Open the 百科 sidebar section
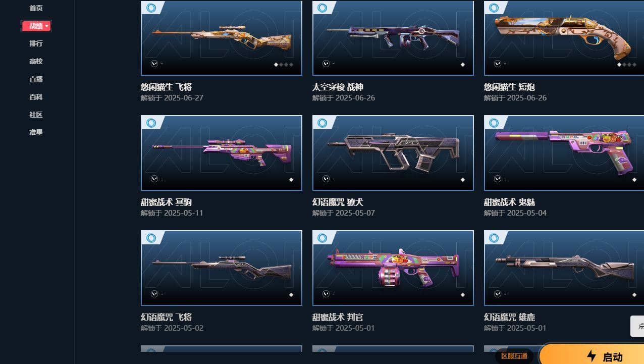The width and height of the screenshot is (644, 364). tap(36, 97)
